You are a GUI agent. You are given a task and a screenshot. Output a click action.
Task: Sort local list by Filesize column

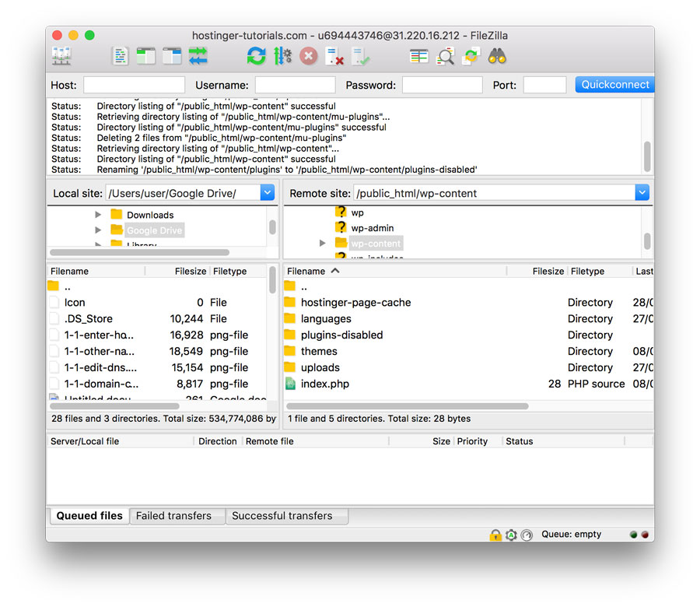pyautogui.click(x=191, y=271)
